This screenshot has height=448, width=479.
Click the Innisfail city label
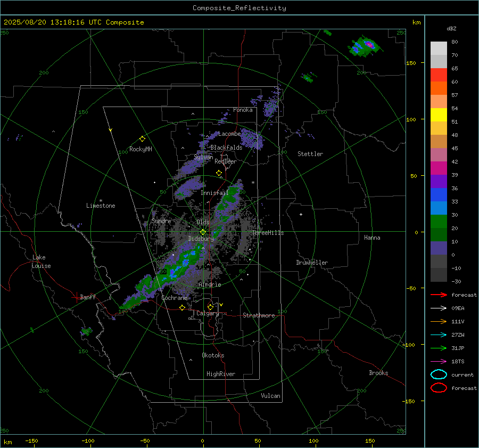pos(214,193)
